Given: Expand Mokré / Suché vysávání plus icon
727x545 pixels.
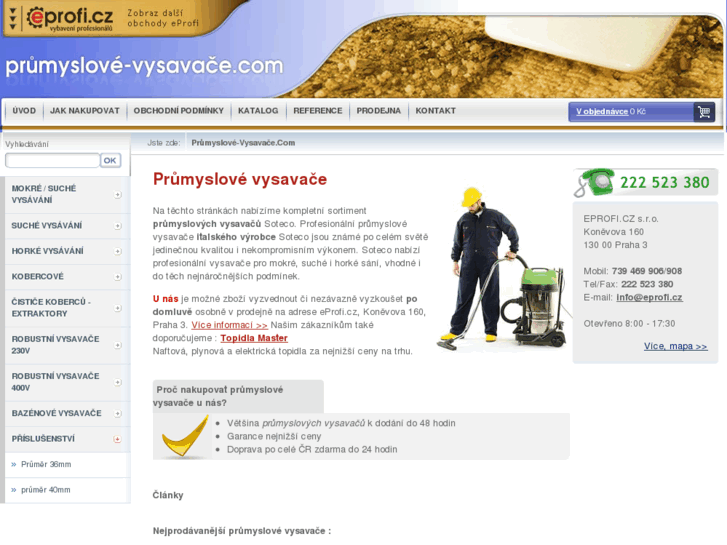Looking at the screenshot, I should (x=118, y=195).
